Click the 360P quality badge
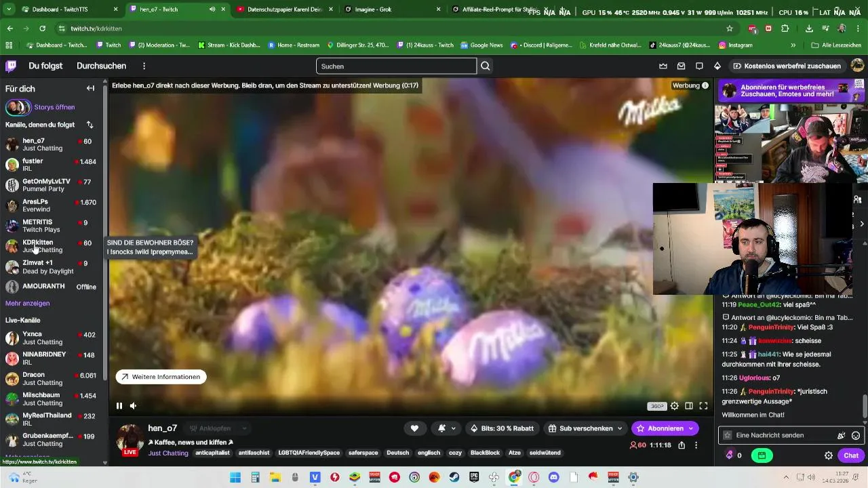This screenshot has height=488, width=868. pos(656,406)
